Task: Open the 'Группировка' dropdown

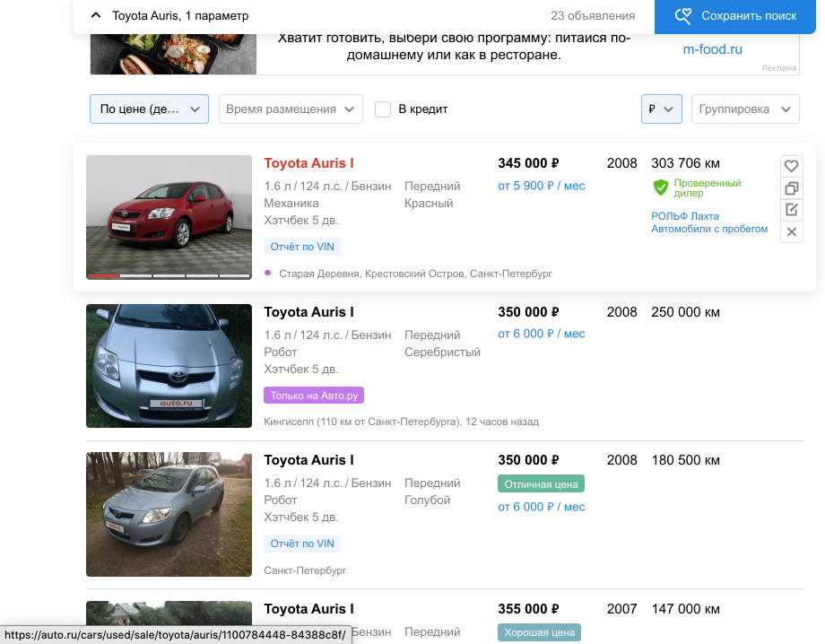Action: tap(745, 109)
